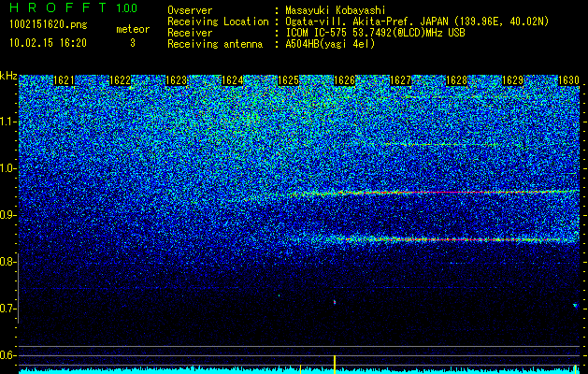The image size is (588, 374).
Task: Click the Ogata-vill. Akita-Pref. JAPAN location text
Action: pos(417,22)
